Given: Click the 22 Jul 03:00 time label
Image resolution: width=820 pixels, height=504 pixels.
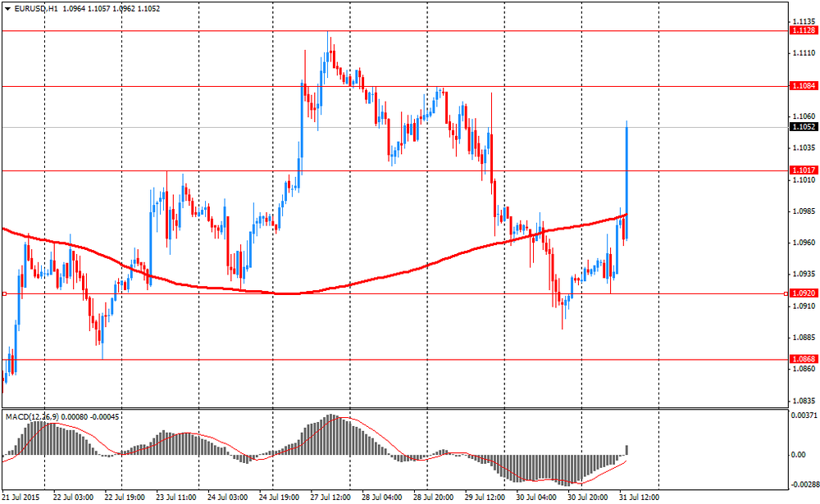Looking at the screenshot, I should click(x=73, y=497).
